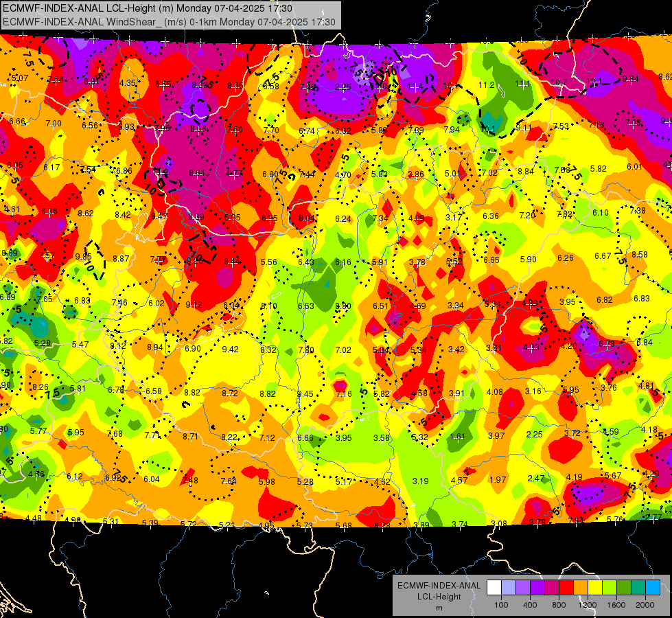Click the wind shear value '6.12'
This screenshot has width=672, height=618.
75,477
